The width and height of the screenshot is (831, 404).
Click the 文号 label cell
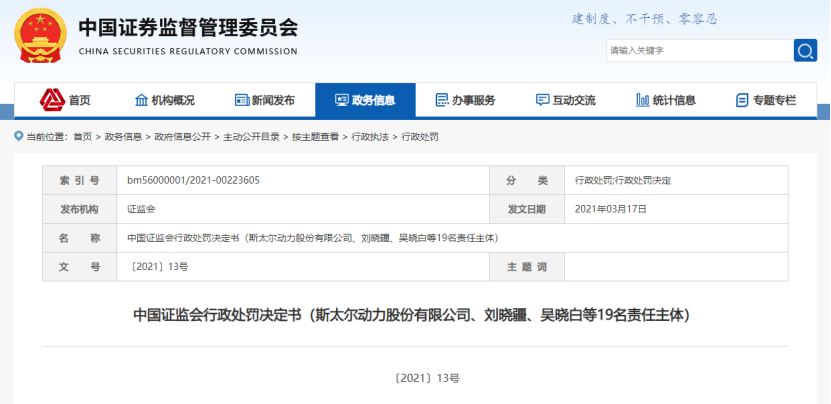click(x=79, y=267)
